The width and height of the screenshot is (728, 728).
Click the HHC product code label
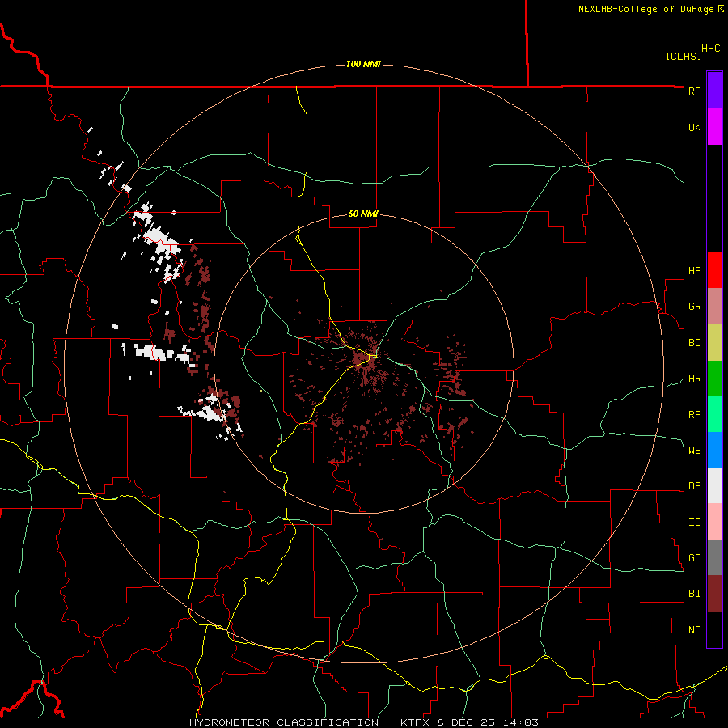711,49
